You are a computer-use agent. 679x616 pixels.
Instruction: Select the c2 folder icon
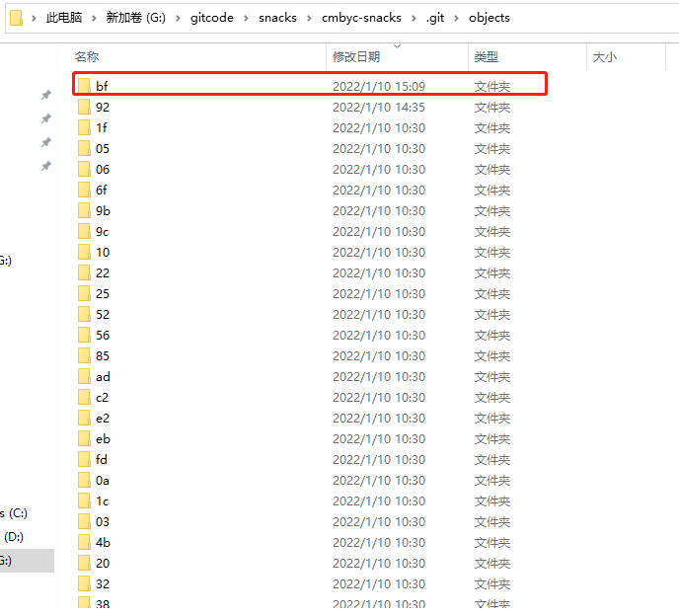click(x=84, y=397)
